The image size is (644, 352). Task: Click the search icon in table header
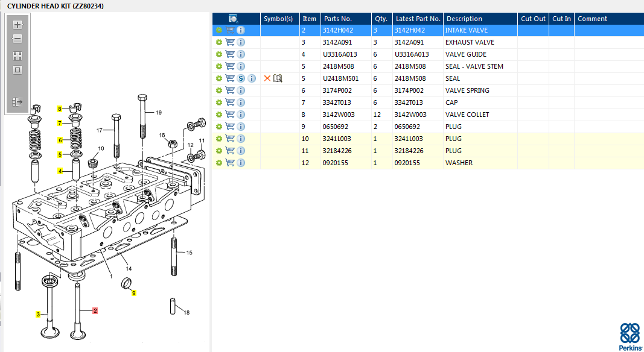point(234,19)
